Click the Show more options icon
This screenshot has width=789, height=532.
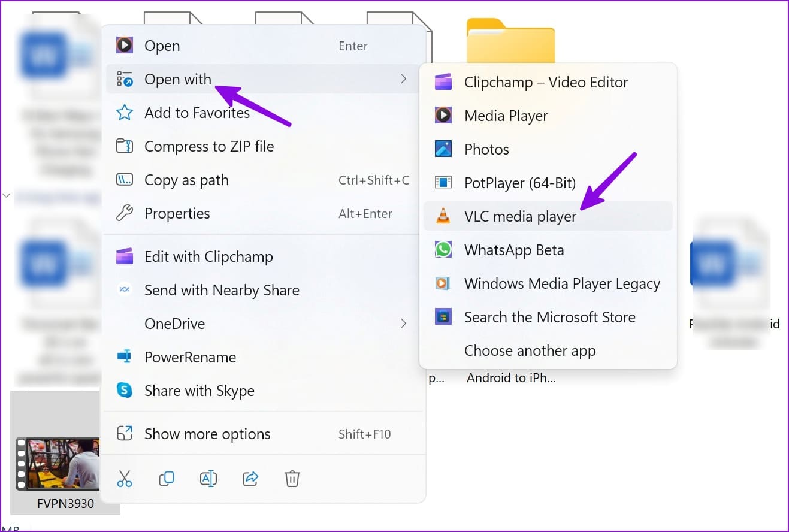coord(124,434)
